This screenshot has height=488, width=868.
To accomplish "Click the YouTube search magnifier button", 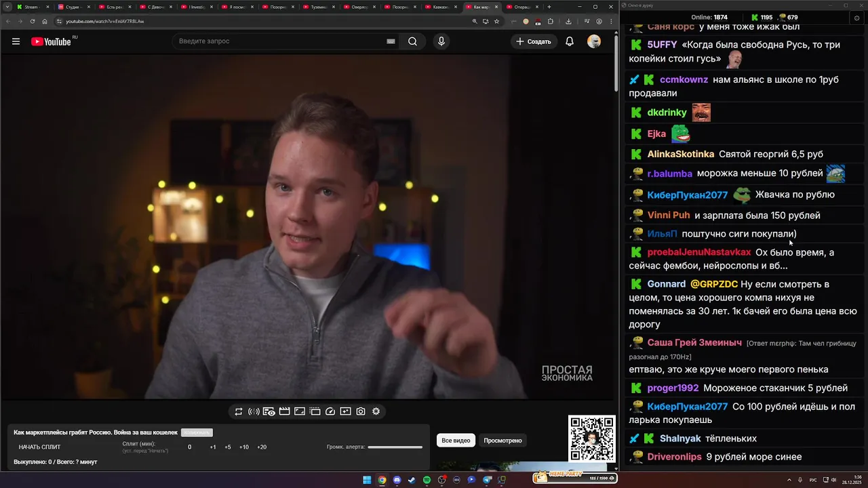I will [412, 41].
